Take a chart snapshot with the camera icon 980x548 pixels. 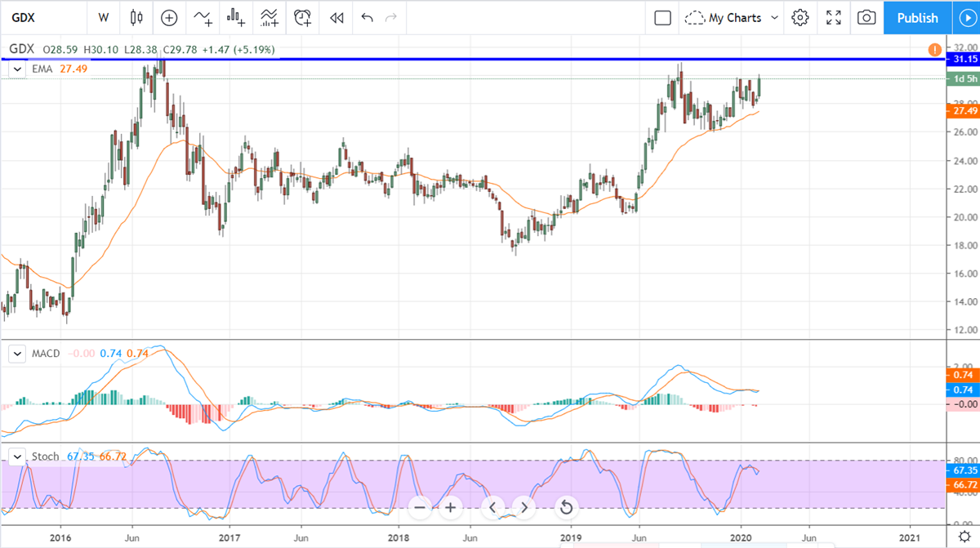point(866,17)
